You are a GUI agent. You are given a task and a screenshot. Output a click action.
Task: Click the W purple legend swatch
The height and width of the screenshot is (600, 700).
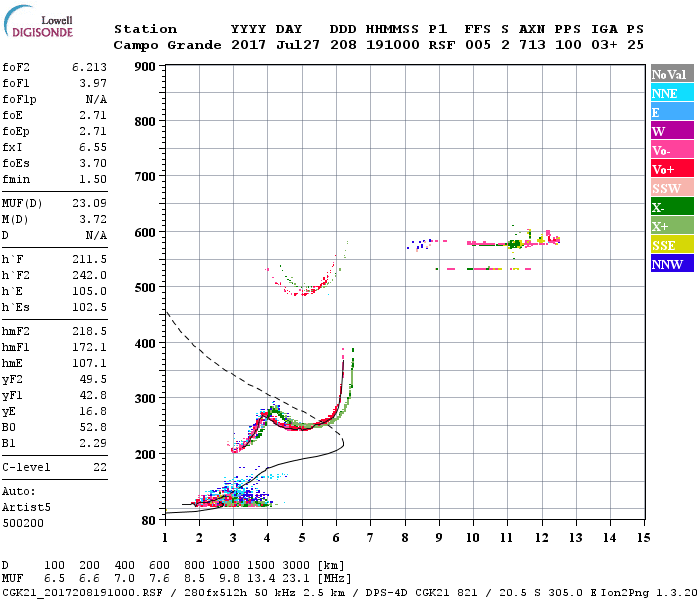pyautogui.click(x=672, y=131)
